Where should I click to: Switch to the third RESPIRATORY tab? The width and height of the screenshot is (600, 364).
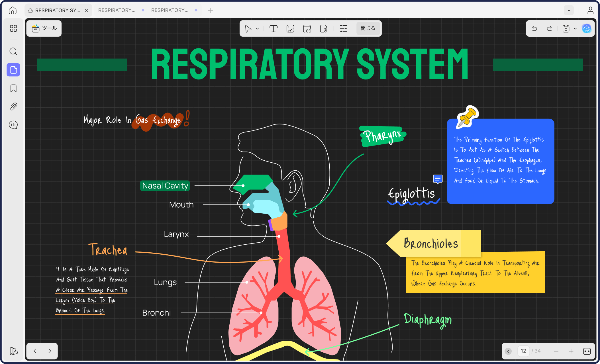170,11
